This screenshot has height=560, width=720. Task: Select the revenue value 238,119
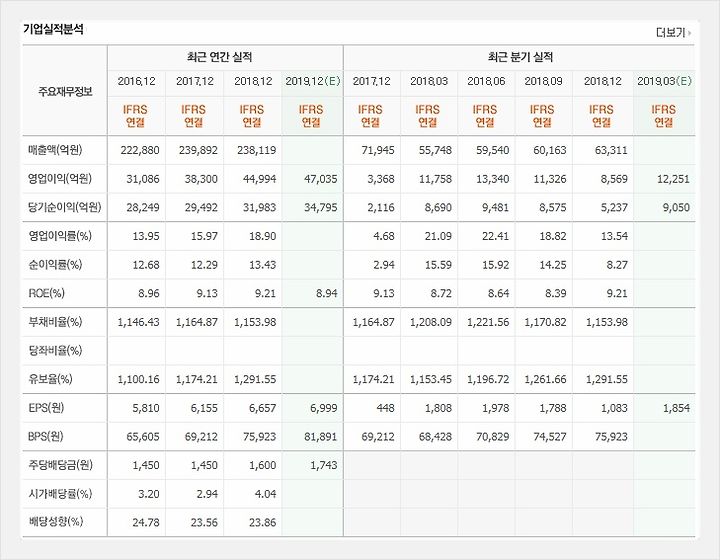(257, 150)
